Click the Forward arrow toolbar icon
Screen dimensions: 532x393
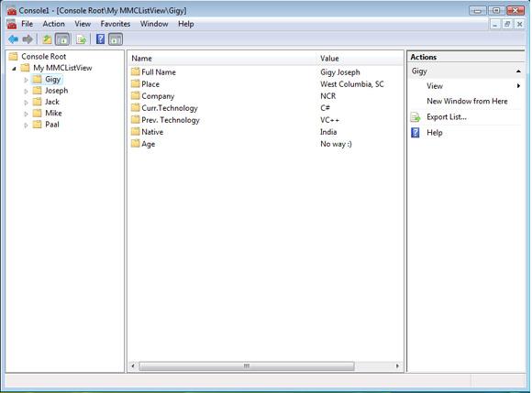tap(28, 39)
